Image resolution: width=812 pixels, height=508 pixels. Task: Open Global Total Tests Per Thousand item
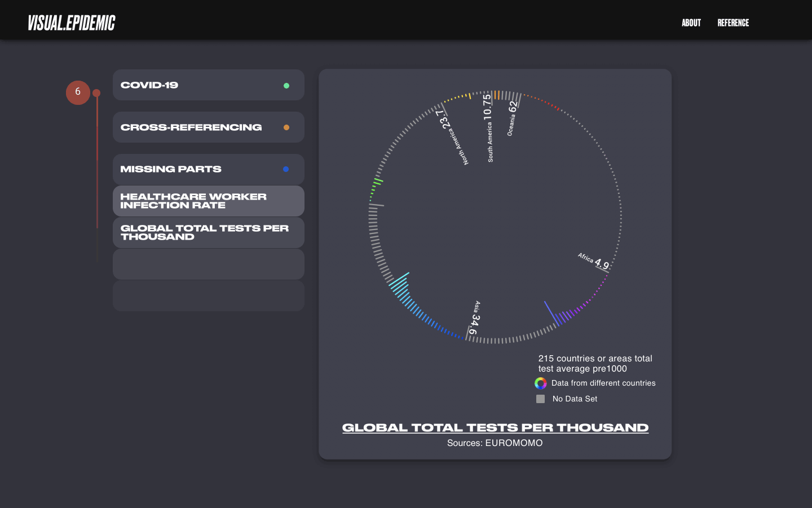tap(209, 232)
